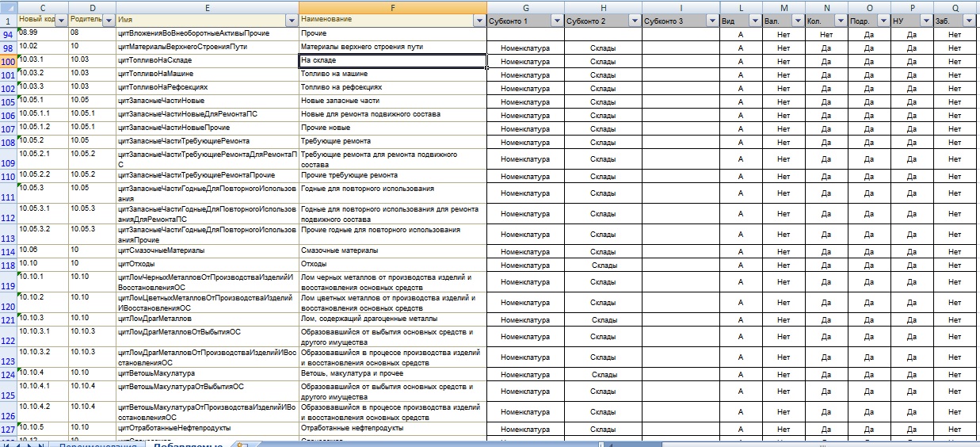This screenshot has height=447, width=980.
Task: Select column F by its header
Action: [392, 6]
